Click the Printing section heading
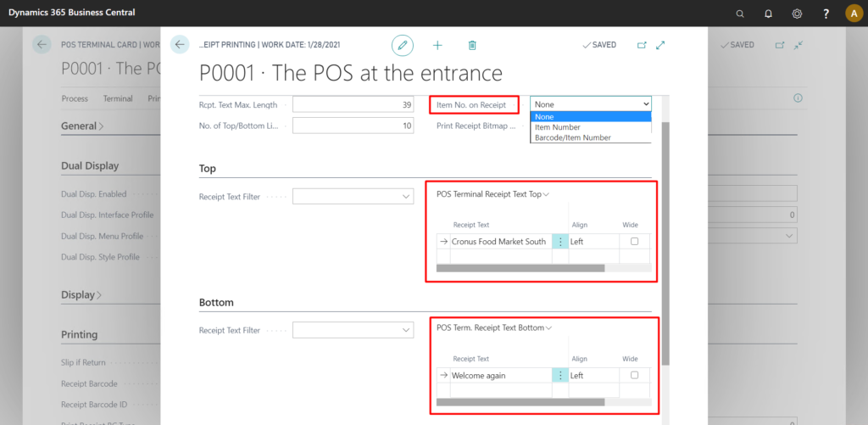Screen dimensions: 868x425 click(x=79, y=334)
